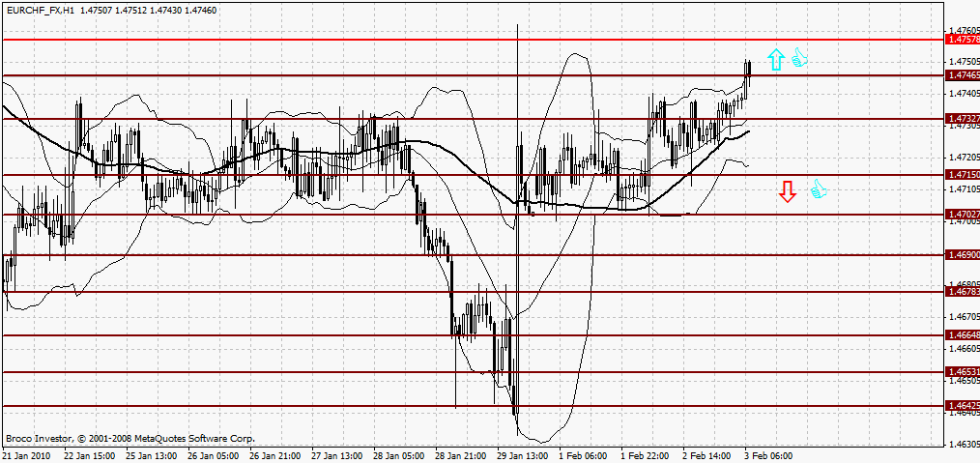Click the red 1.47578 price level label
The width and height of the screenshot is (980, 463).
[963, 40]
